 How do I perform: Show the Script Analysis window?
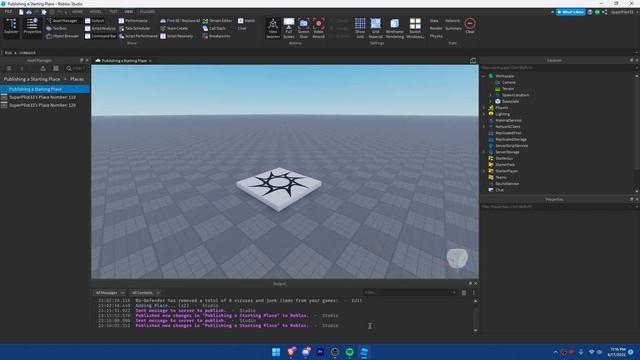[100, 28]
